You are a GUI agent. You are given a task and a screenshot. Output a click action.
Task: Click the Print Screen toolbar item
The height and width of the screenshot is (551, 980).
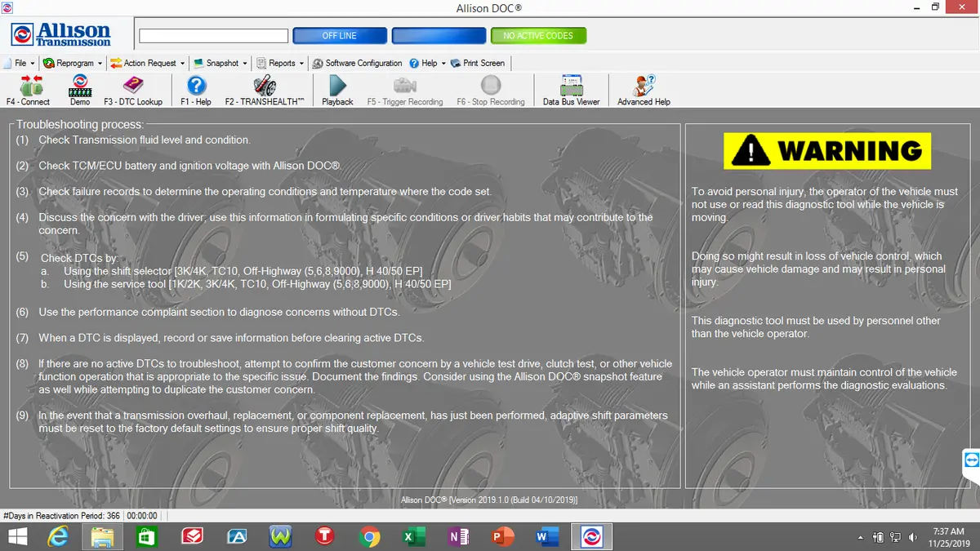tap(478, 63)
